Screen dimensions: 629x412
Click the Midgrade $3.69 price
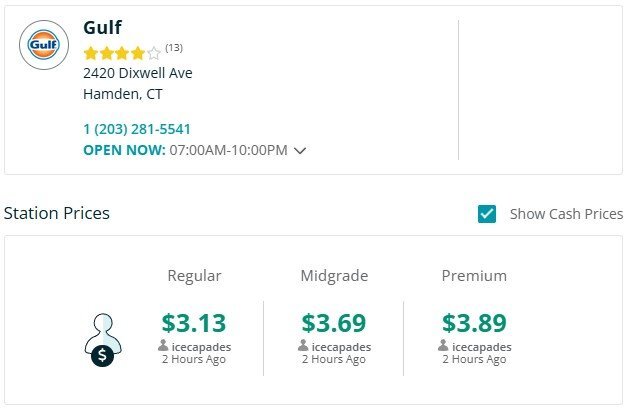tap(334, 323)
